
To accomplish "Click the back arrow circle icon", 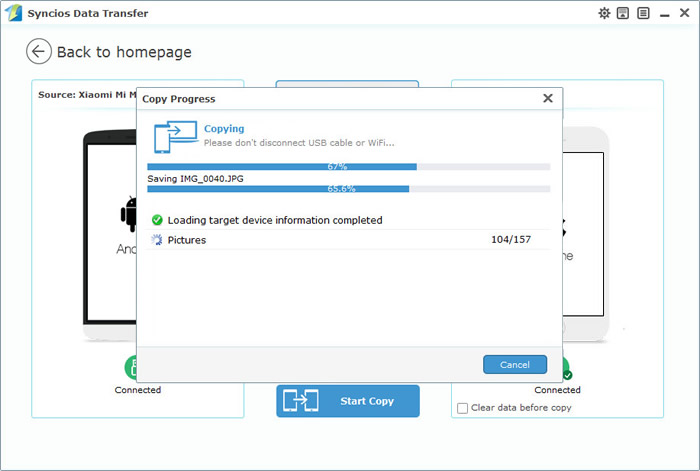I will tap(39, 51).
